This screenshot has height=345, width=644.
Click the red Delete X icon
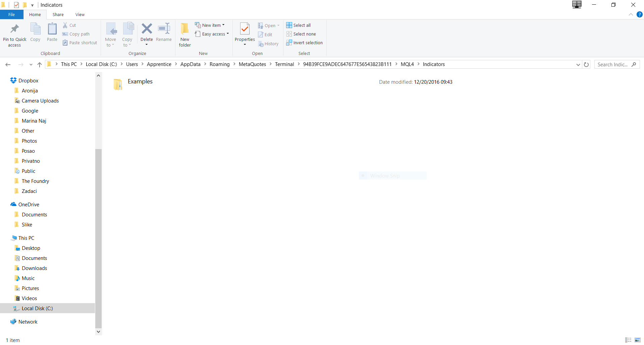pyautogui.click(x=147, y=29)
